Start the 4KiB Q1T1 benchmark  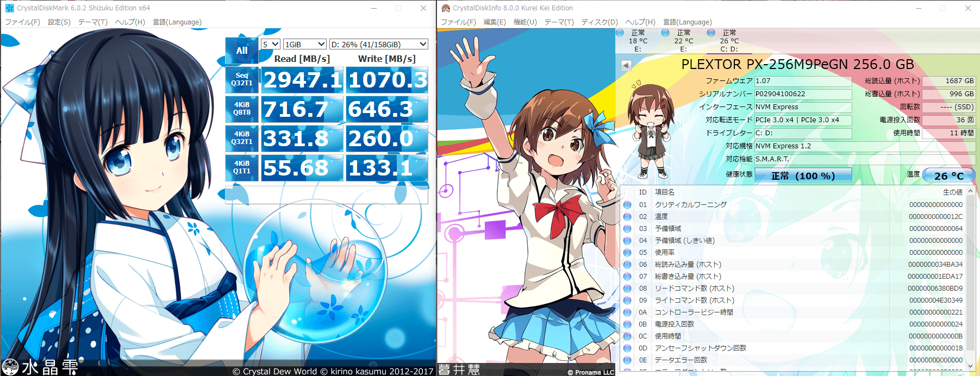[242, 168]
